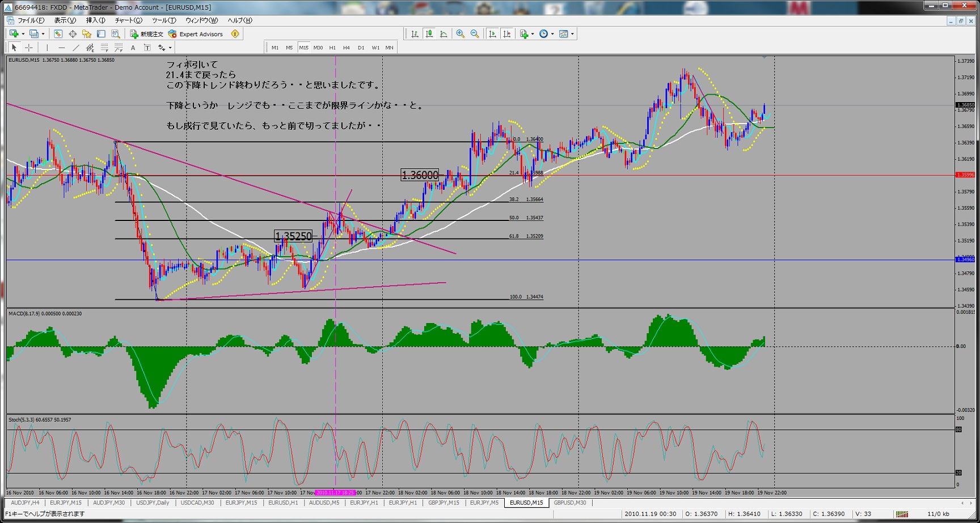Pick the Vertical Line drawing tool
Image resolution: width=980 pixels, height=523 pixels.
click(47, 48)
